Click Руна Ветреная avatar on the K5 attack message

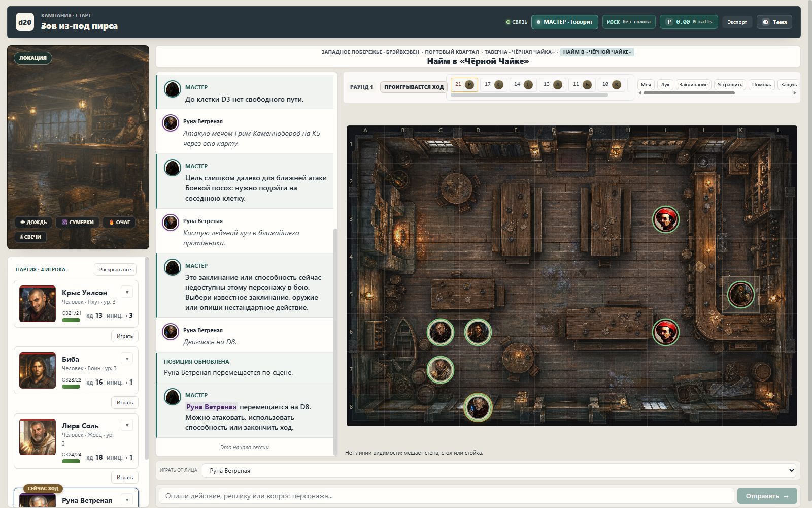click(170, 123)
